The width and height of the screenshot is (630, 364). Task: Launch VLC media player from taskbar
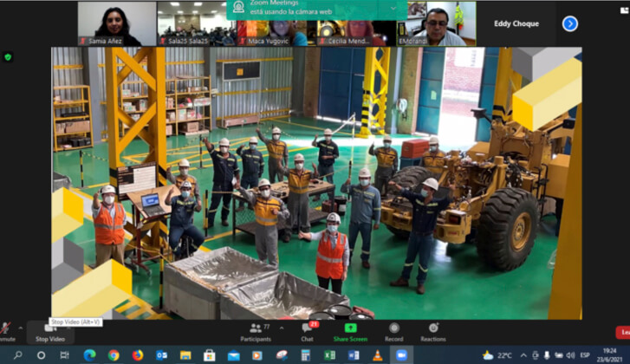click(x=377, y=355)
